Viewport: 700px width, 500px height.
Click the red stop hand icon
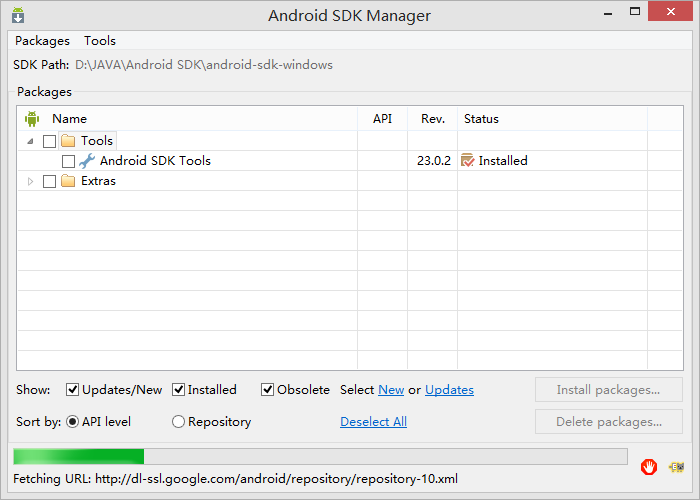(649, 467)
